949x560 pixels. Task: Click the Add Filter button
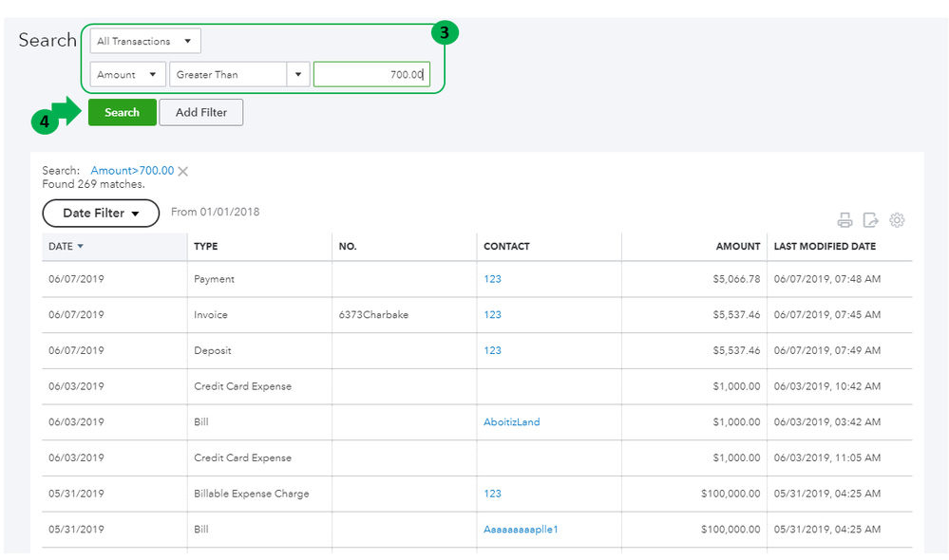pyautogui.click(x=200, y=113)
